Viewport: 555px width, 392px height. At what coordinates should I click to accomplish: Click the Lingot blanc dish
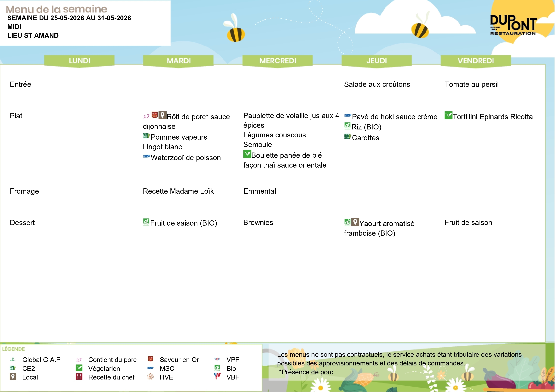click(162, 147)
